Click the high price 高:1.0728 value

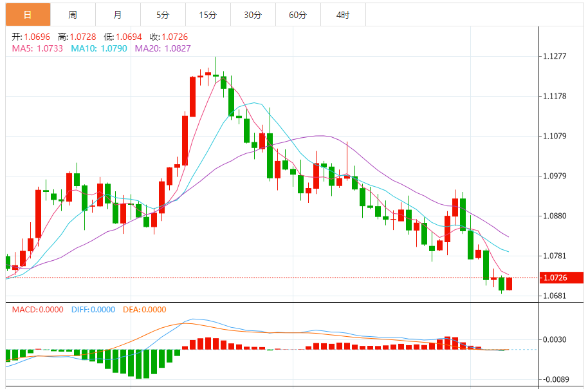point(77,37)
